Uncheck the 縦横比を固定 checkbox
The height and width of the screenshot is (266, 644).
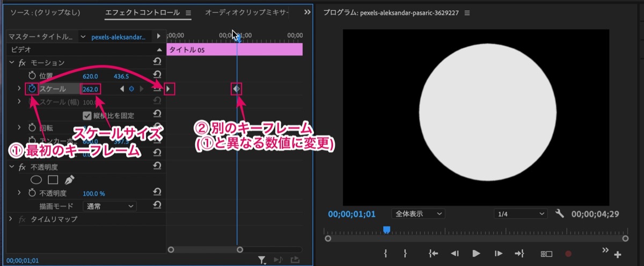point(87,115)
